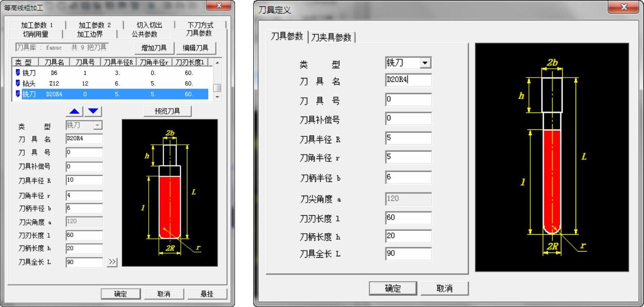Click the 悬挂 button
The height and width of the screenshot is (307, 644).
click(x=207, y=294)
